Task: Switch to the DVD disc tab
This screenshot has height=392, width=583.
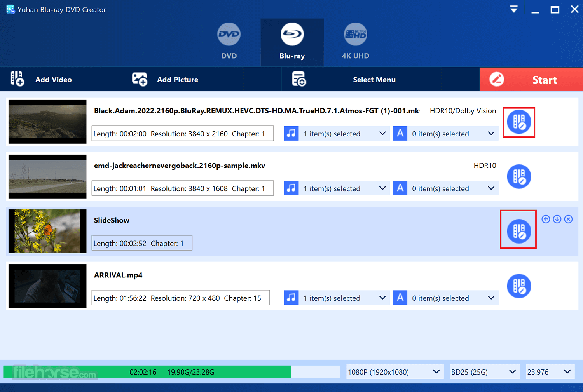Action: coord(229,42)
